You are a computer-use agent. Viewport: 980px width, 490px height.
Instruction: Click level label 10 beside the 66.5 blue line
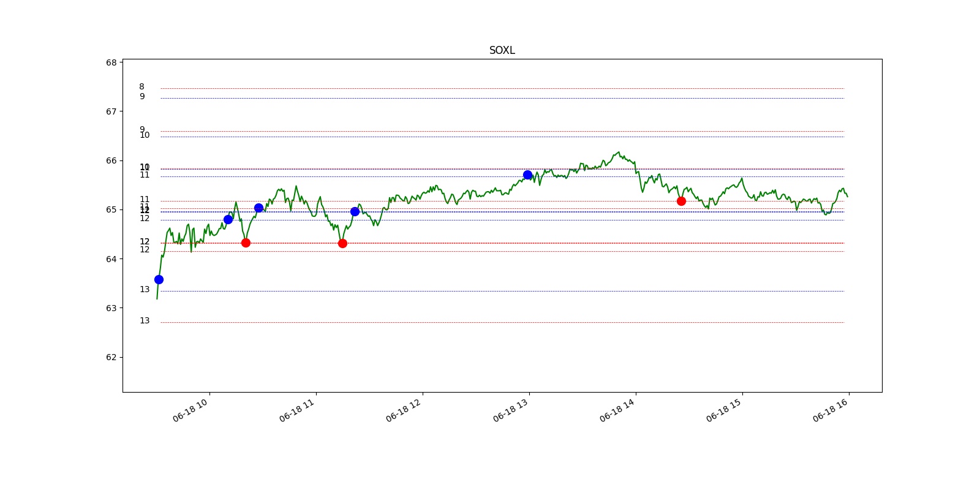tap(145, 135)
